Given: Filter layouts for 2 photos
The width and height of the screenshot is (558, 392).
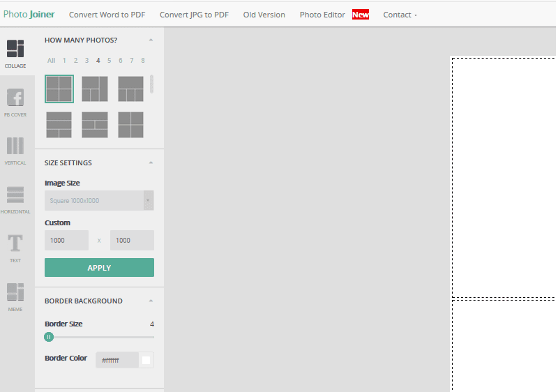Looking at the screenshot, I should [x=76, y=61].
